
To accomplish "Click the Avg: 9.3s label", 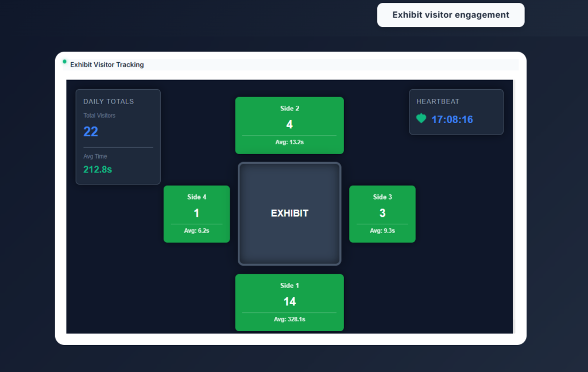I will (x=382, y=231).
